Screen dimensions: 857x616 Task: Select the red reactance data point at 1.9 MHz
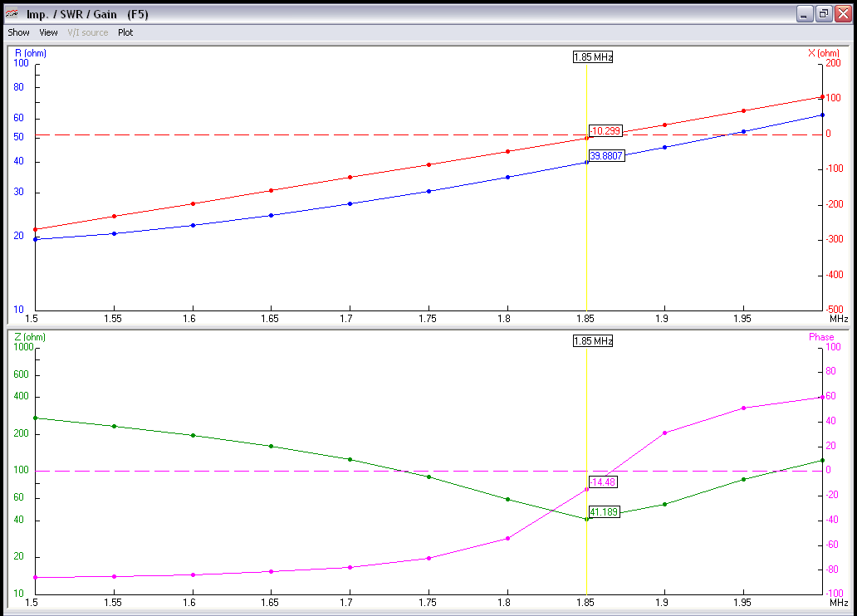[x=664, y=125]
